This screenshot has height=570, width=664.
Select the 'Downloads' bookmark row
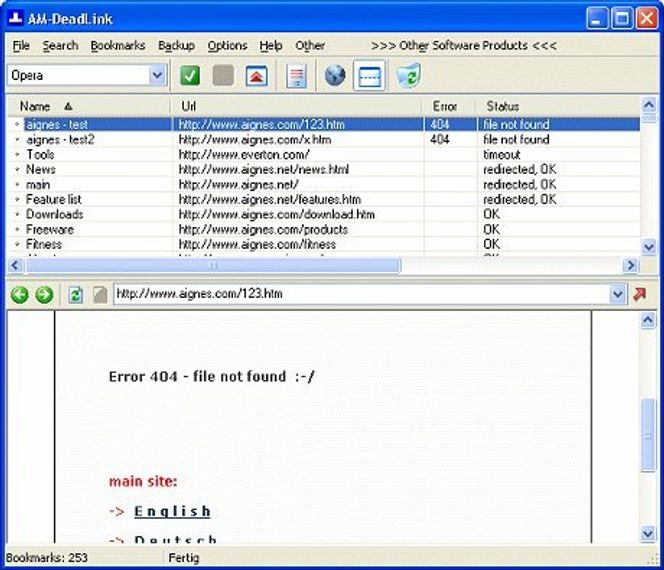point(324,214)
